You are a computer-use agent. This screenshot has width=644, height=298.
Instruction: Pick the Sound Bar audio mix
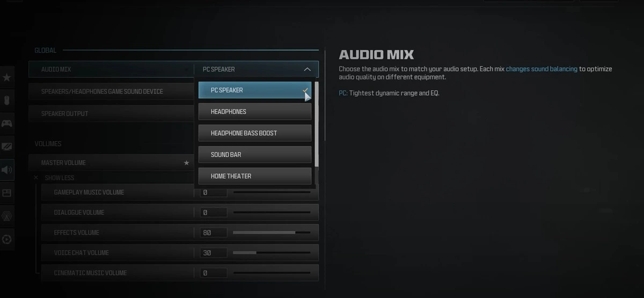(x=255, y=155)
